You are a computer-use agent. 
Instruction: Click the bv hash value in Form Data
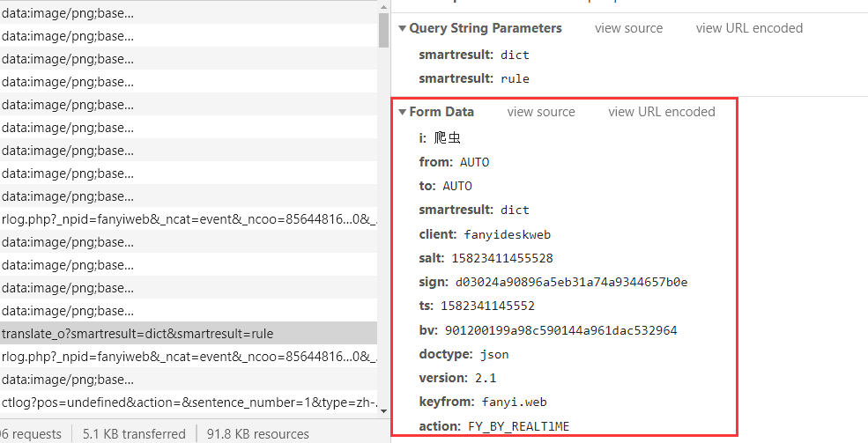click(x=560, y=330)
